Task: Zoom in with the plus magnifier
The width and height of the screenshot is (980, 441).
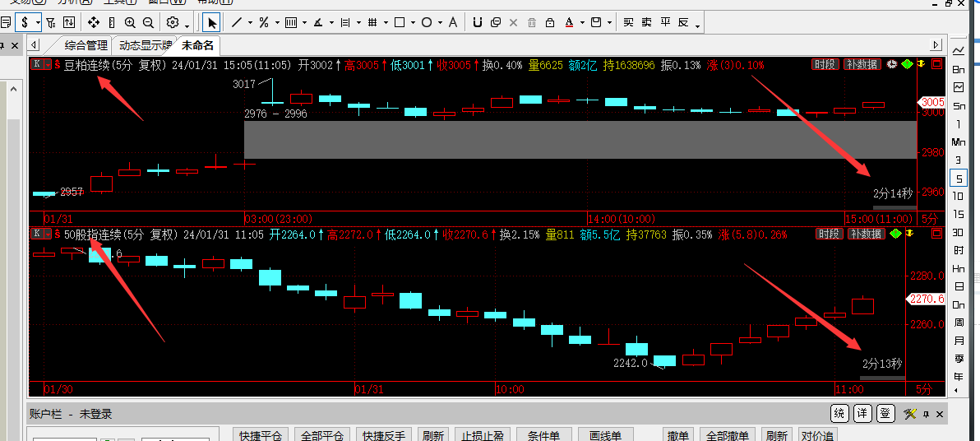Action: click(130, 23)
